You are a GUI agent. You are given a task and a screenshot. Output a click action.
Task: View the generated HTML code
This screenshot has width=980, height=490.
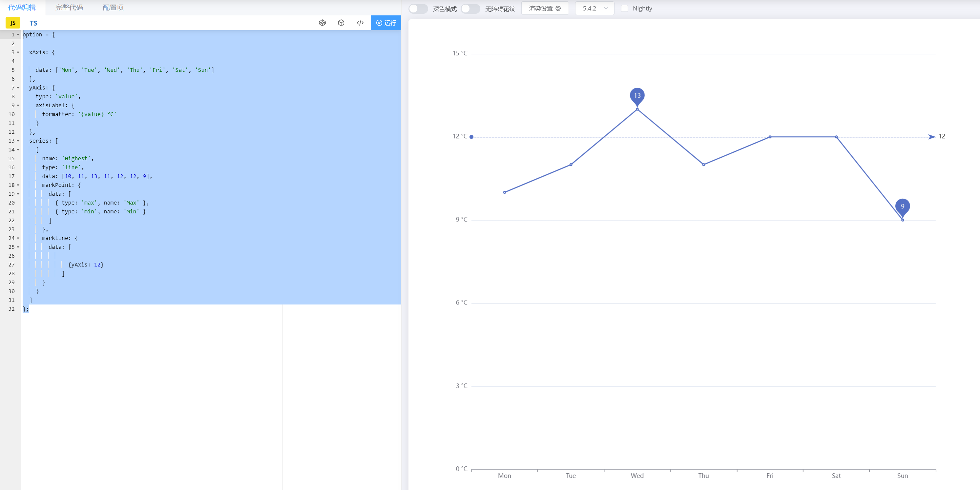(360, 23)
